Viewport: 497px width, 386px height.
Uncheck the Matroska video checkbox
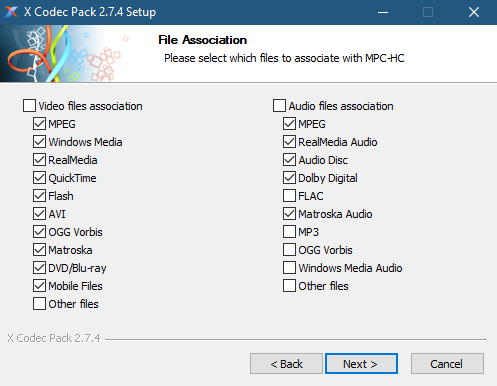39,250
